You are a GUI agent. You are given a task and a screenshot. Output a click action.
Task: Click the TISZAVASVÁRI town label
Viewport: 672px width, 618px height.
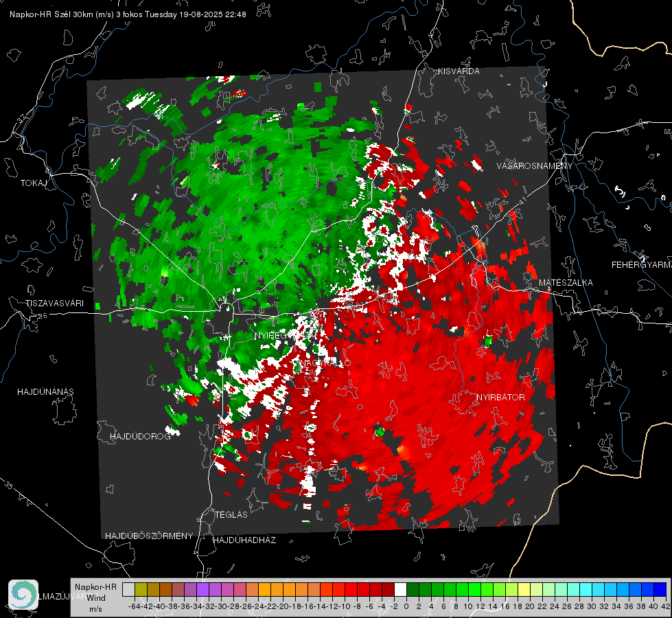coord(54,304)
